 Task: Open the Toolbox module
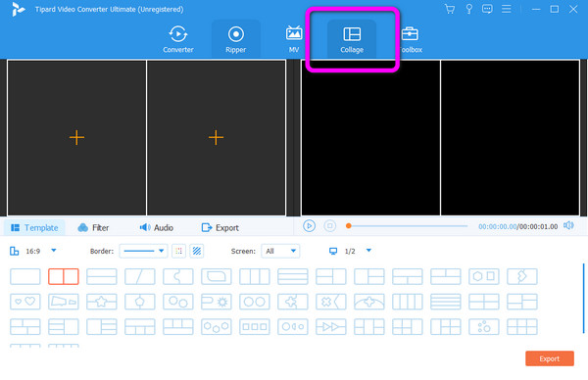[410, 39]
